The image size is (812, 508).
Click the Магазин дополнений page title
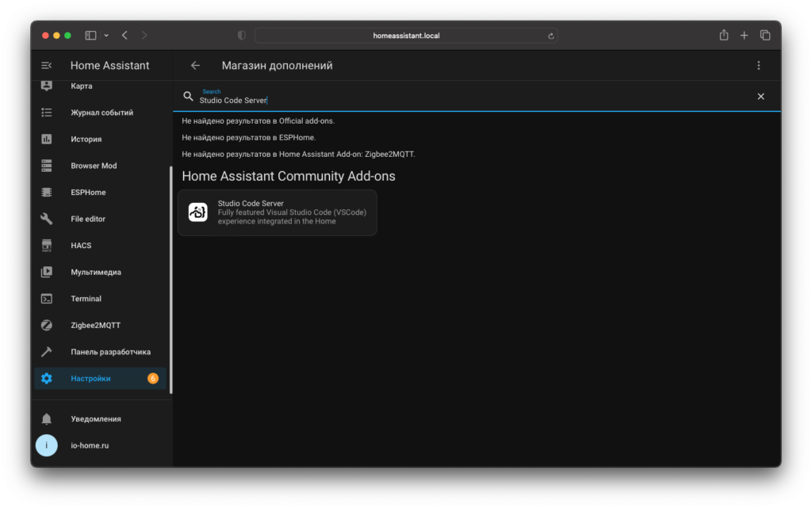click(277, 66)
